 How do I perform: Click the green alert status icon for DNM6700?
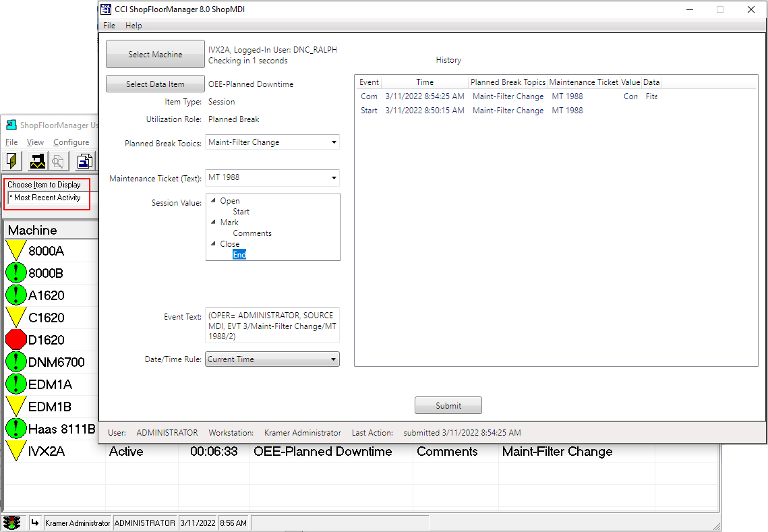click(x=16, y=361)
